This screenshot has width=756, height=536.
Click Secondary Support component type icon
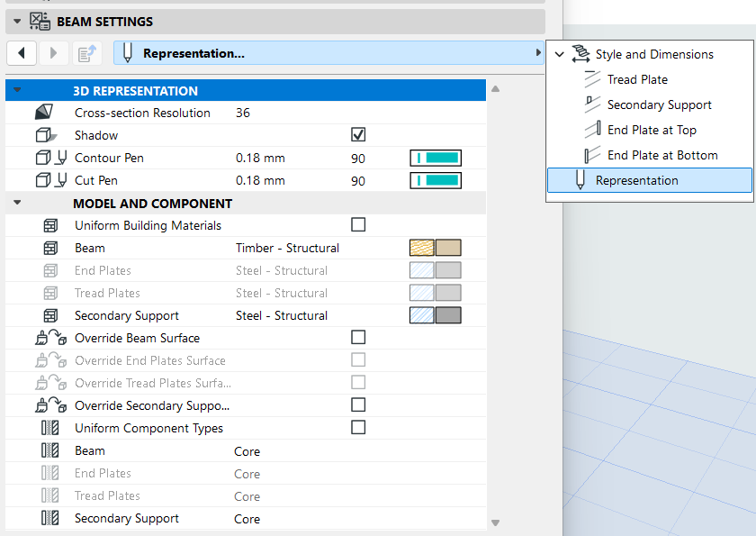50,518
